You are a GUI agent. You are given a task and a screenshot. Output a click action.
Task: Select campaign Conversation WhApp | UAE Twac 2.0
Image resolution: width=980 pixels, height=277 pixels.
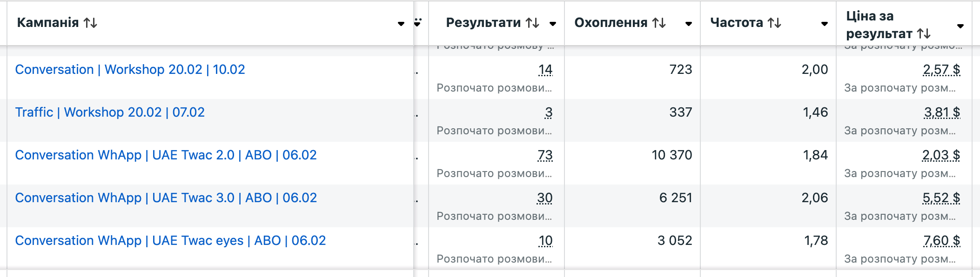tap(166, 155)
